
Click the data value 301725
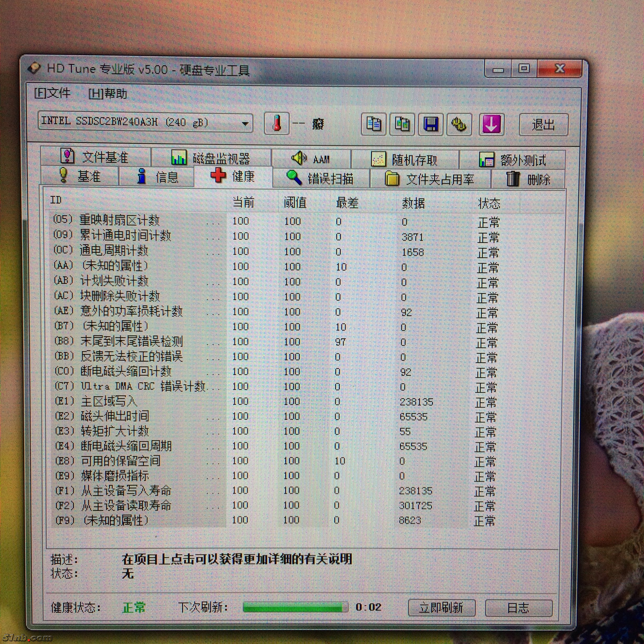[x=415, y=506]
